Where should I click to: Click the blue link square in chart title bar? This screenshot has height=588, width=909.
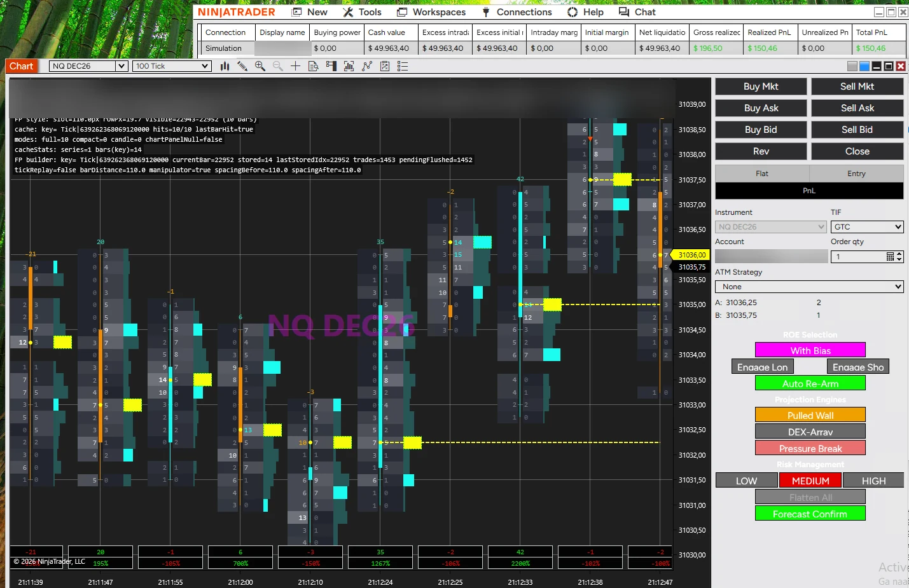pos(864,66)
